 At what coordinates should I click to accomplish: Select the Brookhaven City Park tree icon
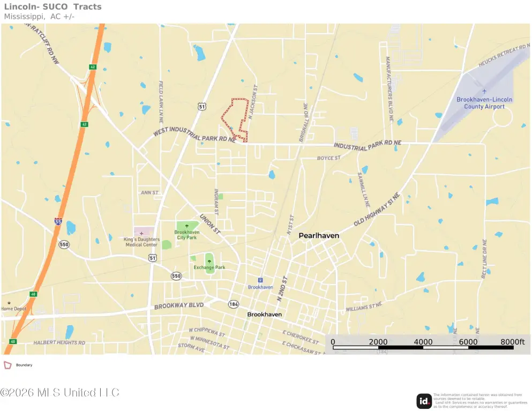pos(187,226)
